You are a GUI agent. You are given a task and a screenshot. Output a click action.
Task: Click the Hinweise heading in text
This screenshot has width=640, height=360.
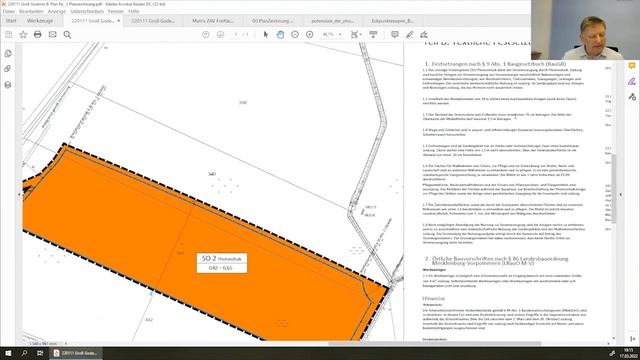[x=433, y=298]
